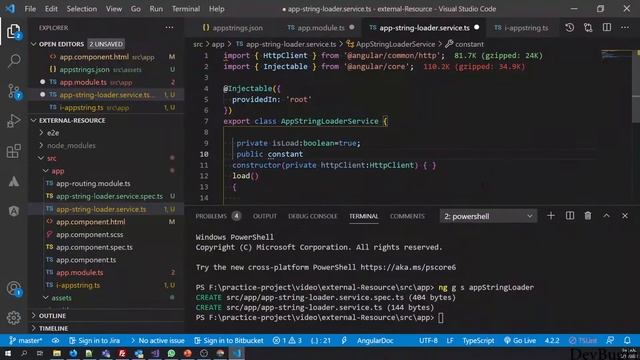Click Go Live in status bar
Screen dimensions: 640x360
click(520, 340)
